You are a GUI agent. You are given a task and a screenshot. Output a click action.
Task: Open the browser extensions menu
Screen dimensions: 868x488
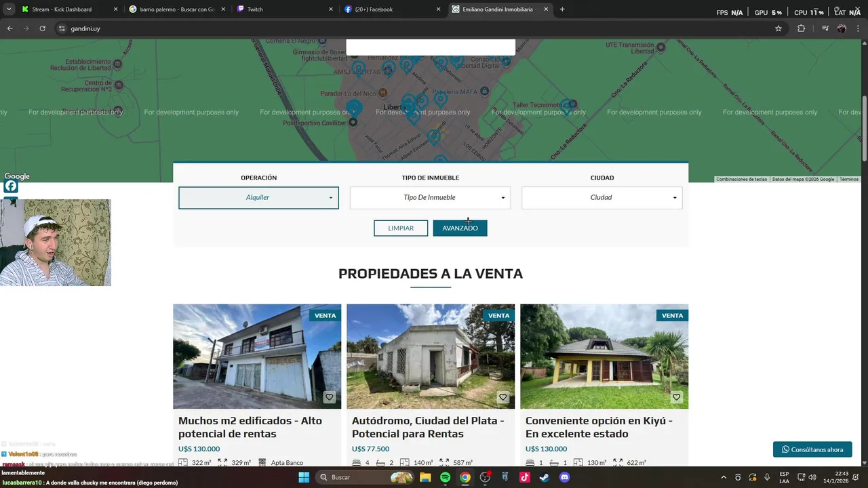pyautogui.click(x=802, y=28)
